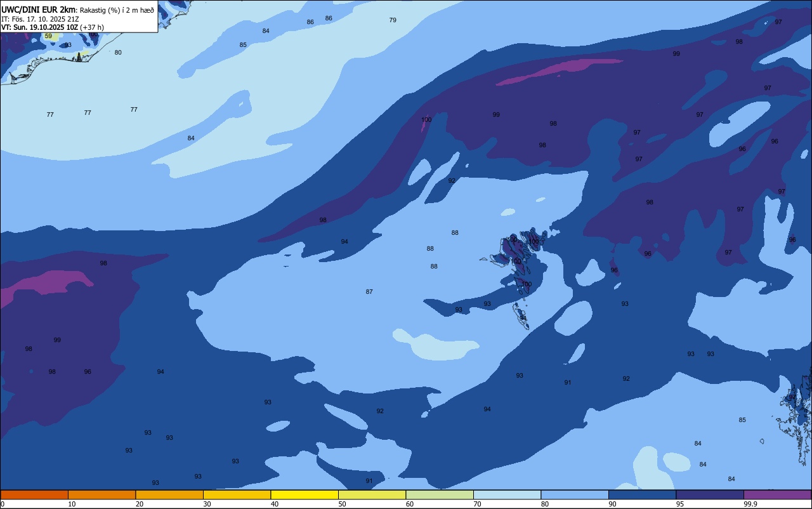Viewport: 812px width, 509px height.
Task: Click the light blue 80–90 legend swatch
Action: (x=575, y=494)
